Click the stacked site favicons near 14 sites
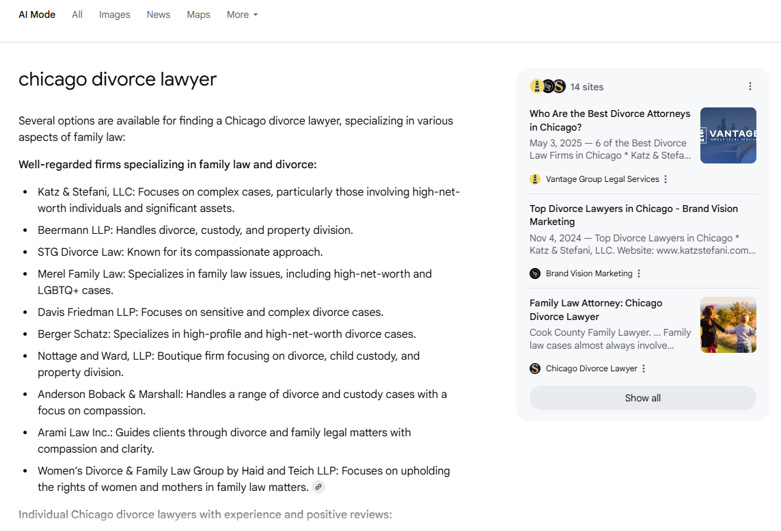Viewport: 781px width, 531px height. pos(547,86)
